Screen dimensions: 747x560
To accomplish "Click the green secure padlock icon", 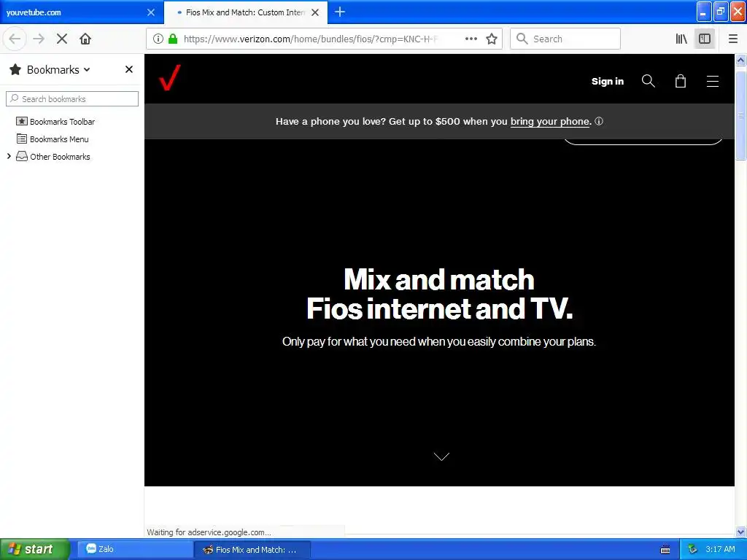I will pyautogui.click(x=173, y=39).
